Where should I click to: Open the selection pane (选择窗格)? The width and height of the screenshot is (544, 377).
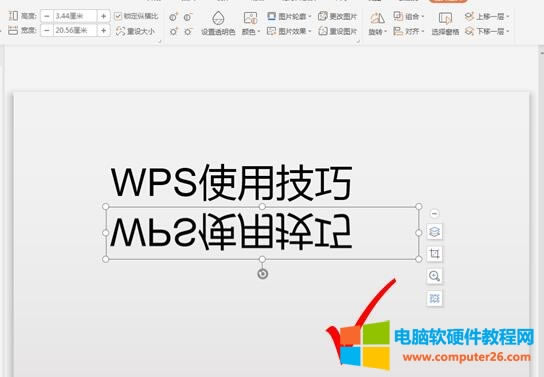[445, 23]
